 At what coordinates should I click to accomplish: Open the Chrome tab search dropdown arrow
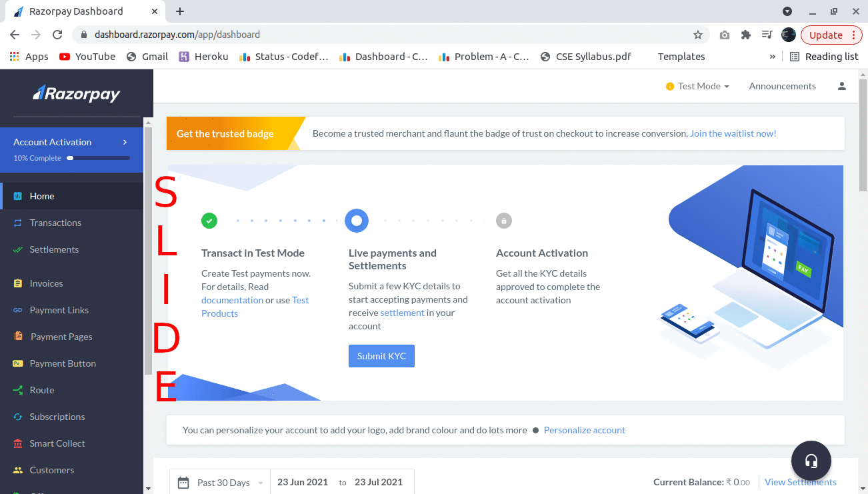click(x=787, y=11)
